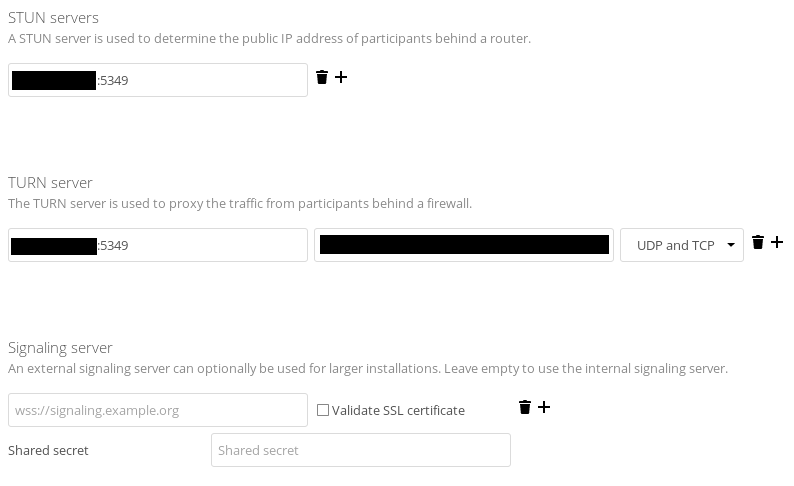The height and width of the screenshot is (486, 794).
Task: Enable Validate SSL certificate checkbox
Action: click(x=323, y=410)
